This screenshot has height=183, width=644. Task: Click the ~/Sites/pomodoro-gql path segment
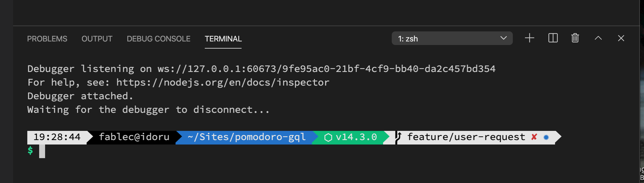pyautogui.click(x=246, y=137)
